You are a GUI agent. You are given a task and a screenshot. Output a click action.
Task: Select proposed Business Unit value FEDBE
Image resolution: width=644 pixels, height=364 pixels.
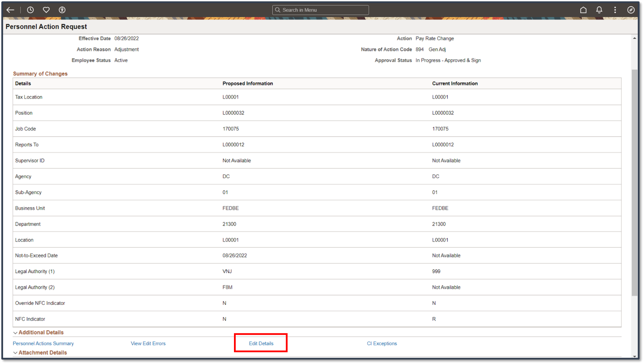(x=231, y=209)
